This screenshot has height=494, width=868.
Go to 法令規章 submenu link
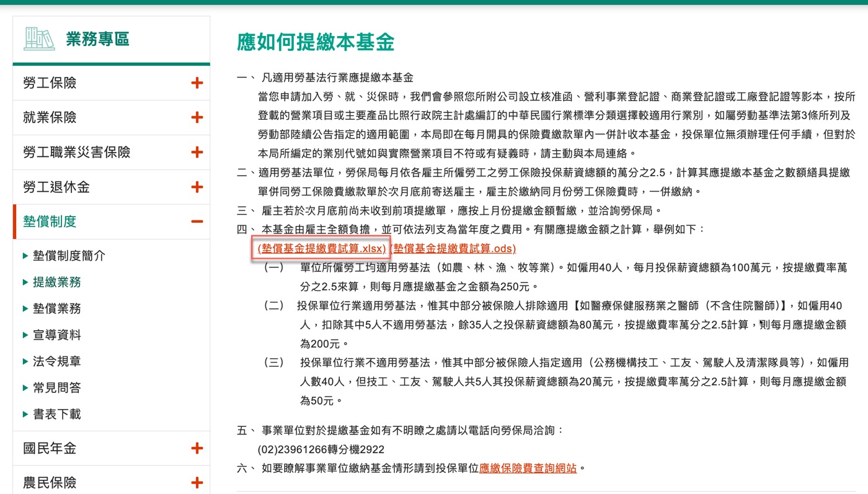pyautogui.click(x=56, y=361)
